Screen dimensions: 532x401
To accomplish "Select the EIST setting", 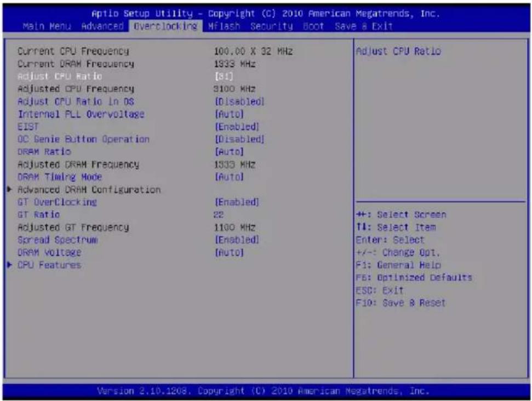I will (x=28, y=126).
